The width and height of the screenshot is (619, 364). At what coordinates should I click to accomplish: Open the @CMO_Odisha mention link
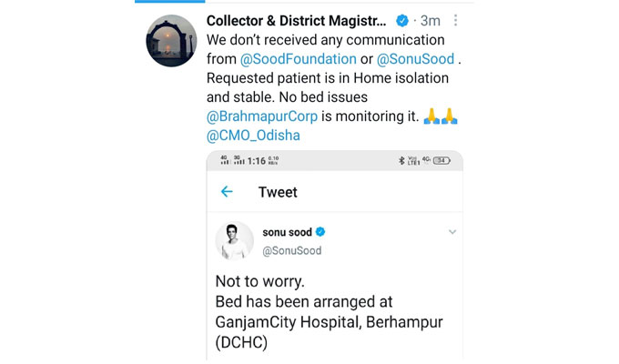click(x=254, y=136)
